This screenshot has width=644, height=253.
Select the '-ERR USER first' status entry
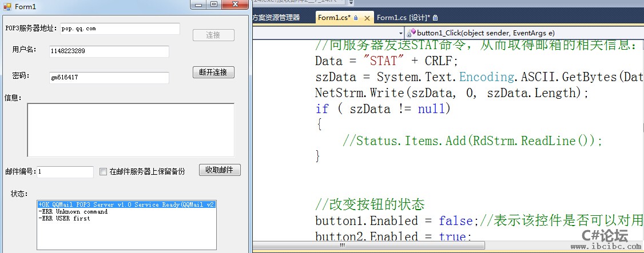pyautogui.click(x=64, y=218)
